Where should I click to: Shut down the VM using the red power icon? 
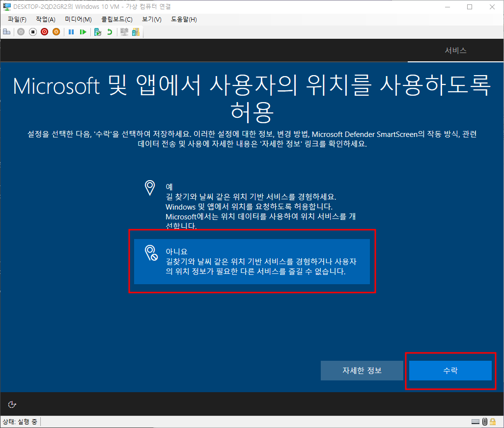(x=44, y=32)
